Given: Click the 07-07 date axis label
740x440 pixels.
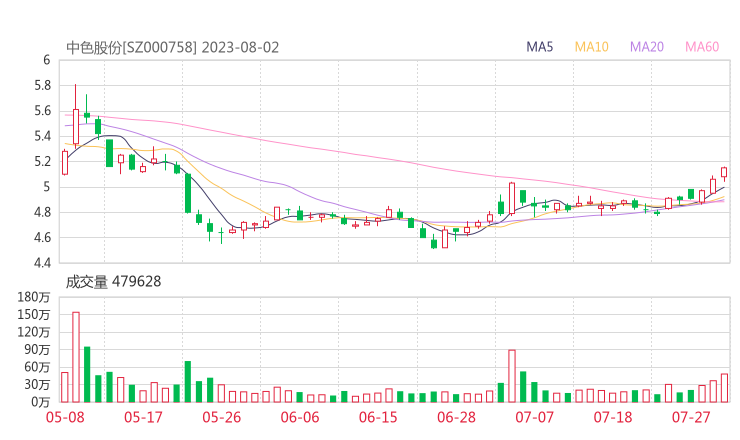Looking at the screenshot, I should (534, 417).
